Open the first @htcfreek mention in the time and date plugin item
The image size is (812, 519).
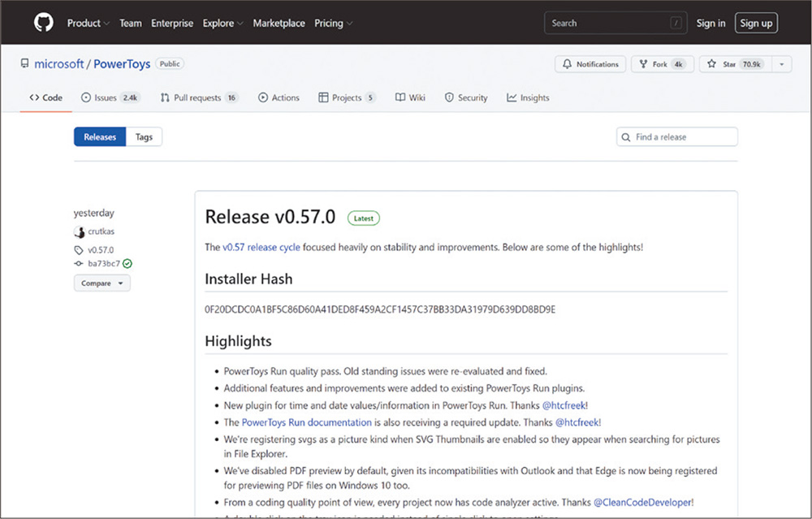564,405
